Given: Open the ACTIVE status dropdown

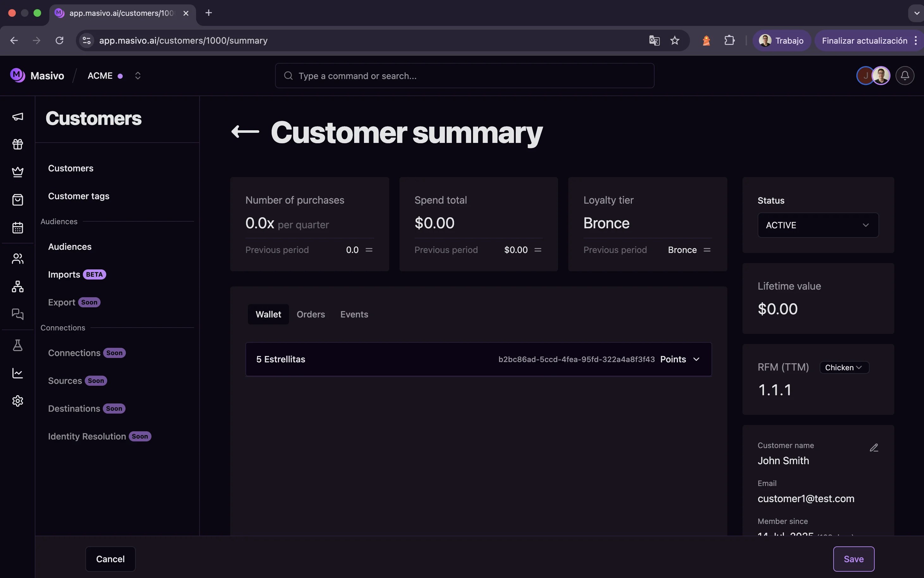Looking at the screenshot, I should tap(818, 225).
